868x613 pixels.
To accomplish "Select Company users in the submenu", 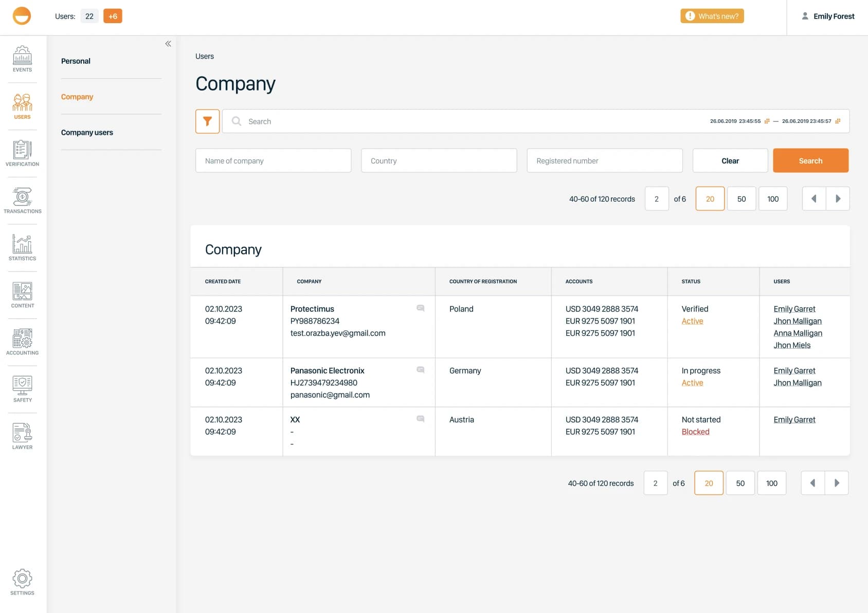I will 87,132.
